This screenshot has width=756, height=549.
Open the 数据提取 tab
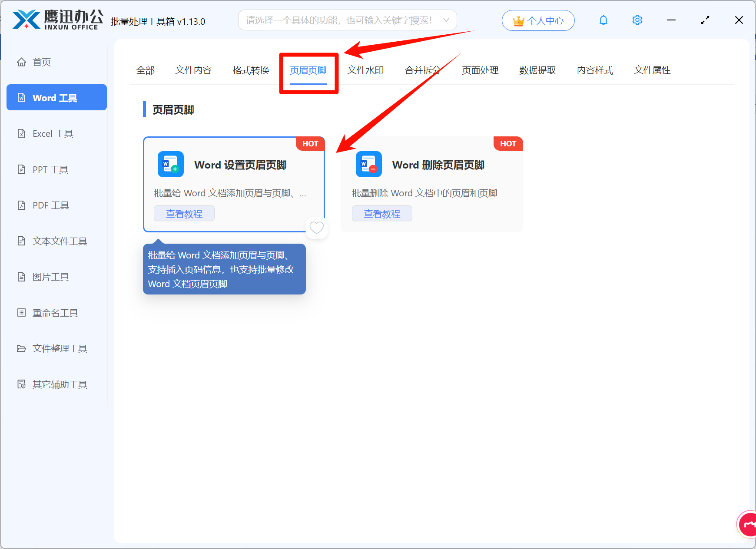tap(537, 70)
